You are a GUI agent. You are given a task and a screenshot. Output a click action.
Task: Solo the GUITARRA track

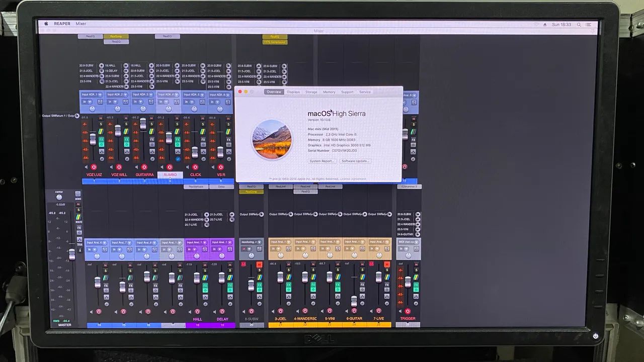tap(151, 124)
